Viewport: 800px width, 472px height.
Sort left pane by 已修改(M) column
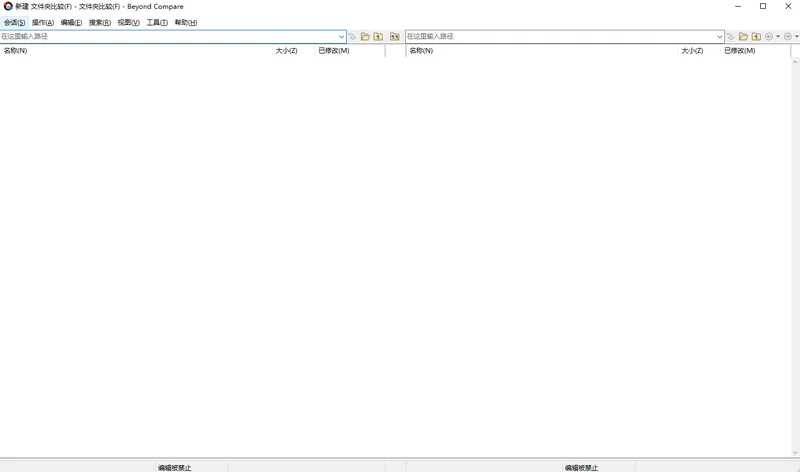point(349,51)
